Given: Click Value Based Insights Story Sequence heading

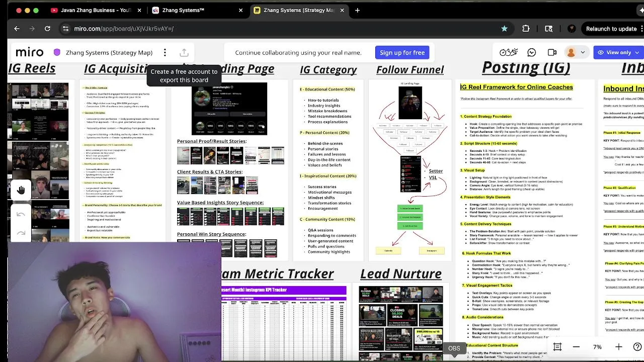Looking at the screenshot, I should point(220,203).
